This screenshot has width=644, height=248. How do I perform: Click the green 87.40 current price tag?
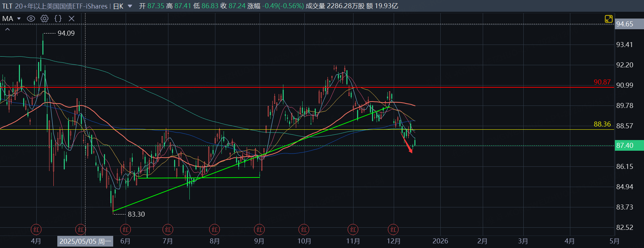(629, 145)
